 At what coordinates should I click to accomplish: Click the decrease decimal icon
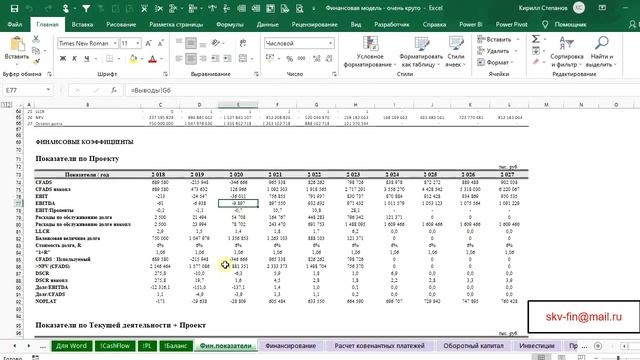coord(329,59)
